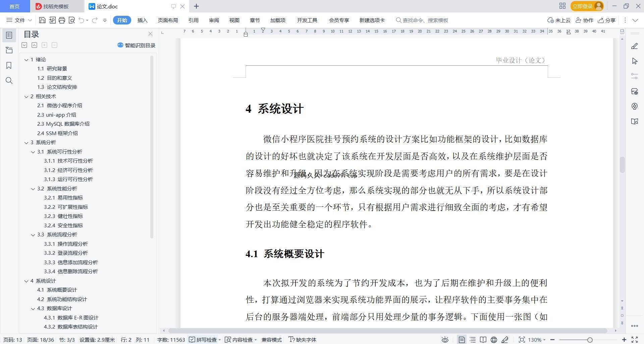Click the 查找命令 search box
This screenshot has height=344, width=644.
(423, 20)
